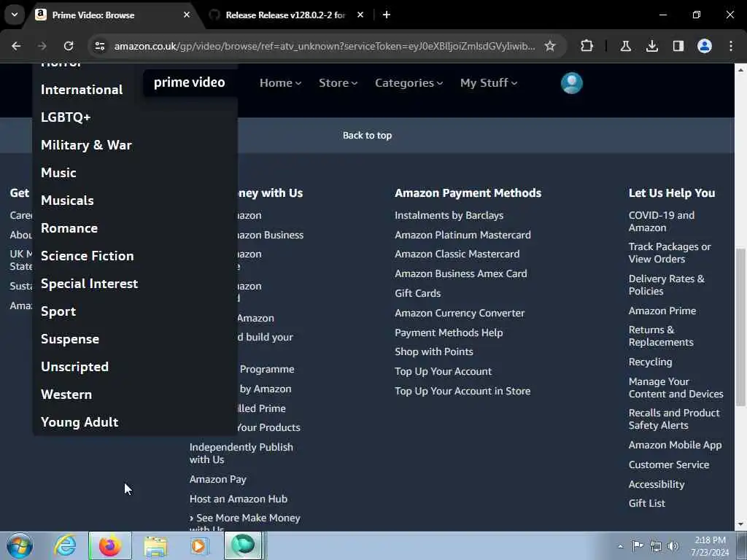Close the Release v128.0.2-2 tab
This screenshot has width=747, height=560.
click(360, 15)
